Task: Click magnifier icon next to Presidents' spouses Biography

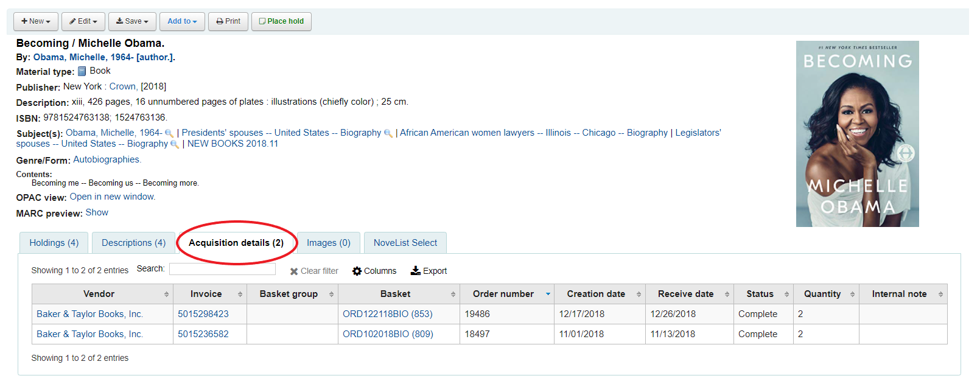Action: [x=388, y=133]
